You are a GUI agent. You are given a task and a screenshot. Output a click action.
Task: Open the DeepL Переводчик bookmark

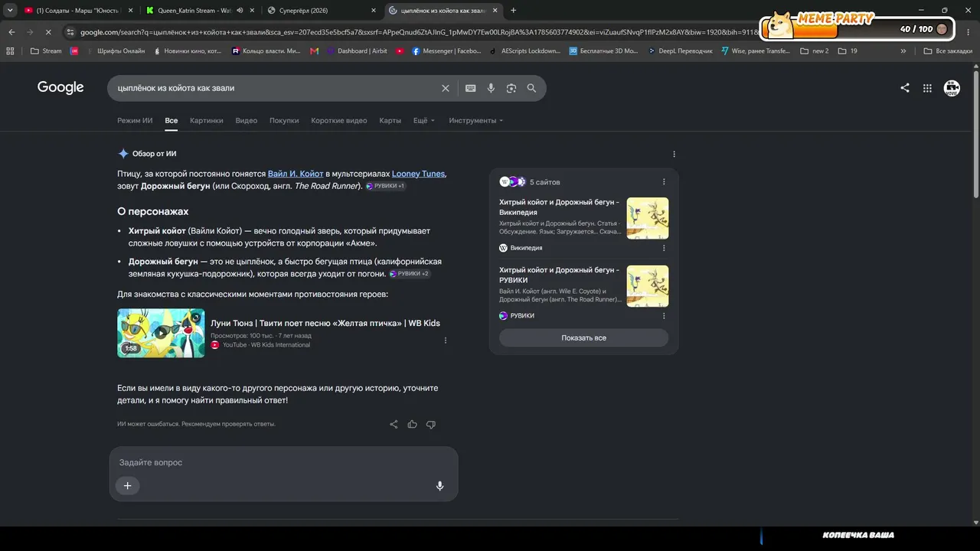pos(680,51)
